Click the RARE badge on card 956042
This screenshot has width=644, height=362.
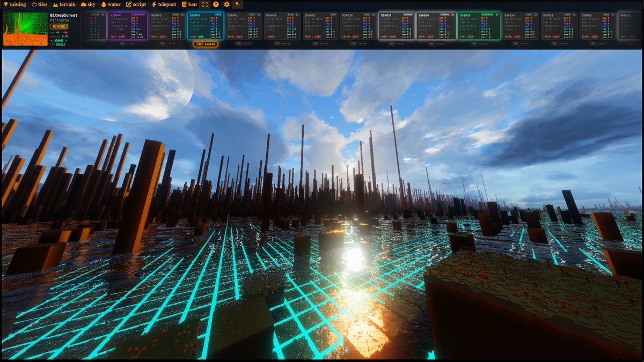(x=218, y=14)
